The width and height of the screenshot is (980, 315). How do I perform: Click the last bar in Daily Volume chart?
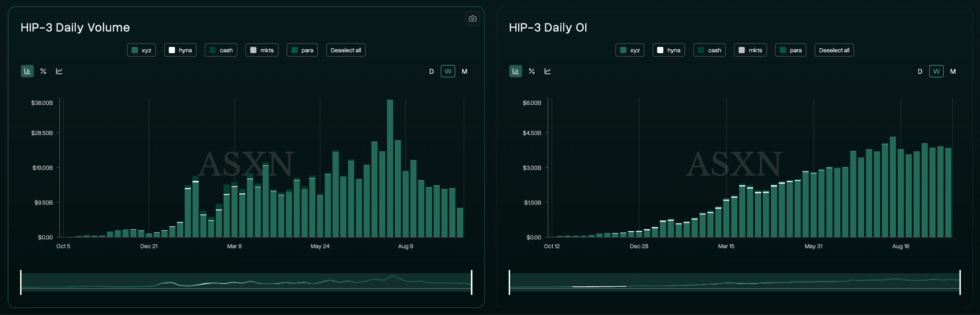460,223
